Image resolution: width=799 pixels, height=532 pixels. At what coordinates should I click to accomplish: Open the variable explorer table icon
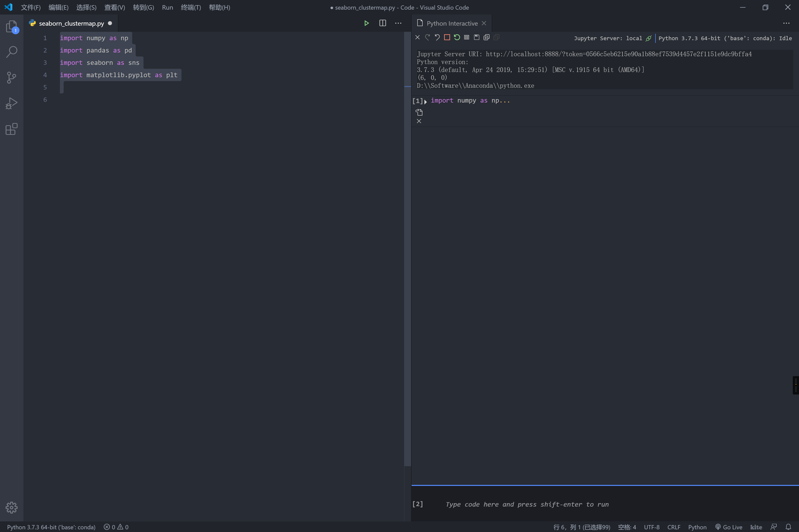(467, 37)
